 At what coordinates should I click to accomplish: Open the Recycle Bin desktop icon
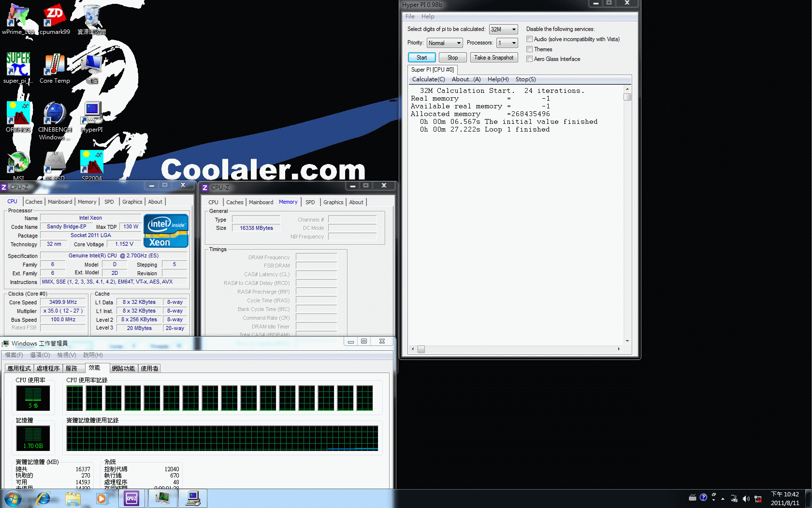(x=92, y=18)
